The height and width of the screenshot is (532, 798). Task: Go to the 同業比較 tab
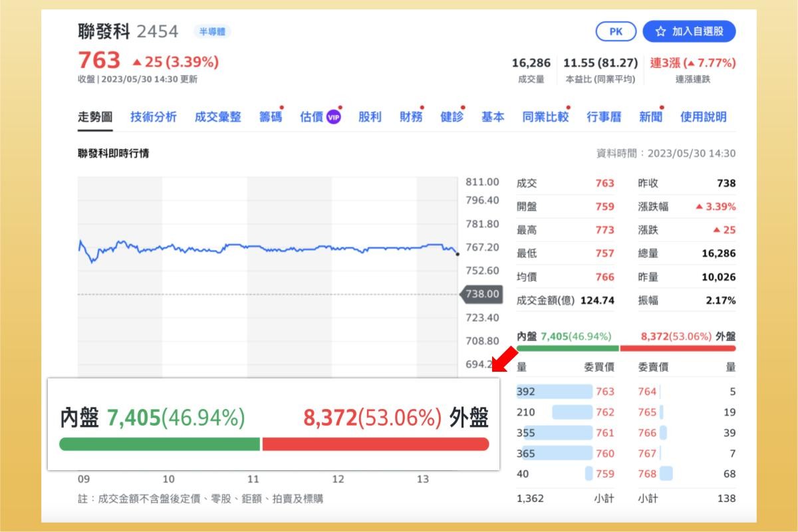(545, 117)
